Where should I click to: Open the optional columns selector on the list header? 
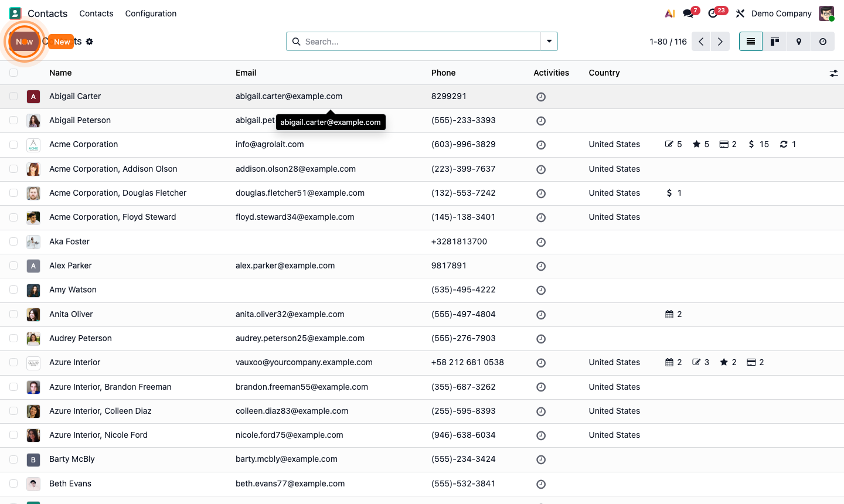(x=833, y=73)
